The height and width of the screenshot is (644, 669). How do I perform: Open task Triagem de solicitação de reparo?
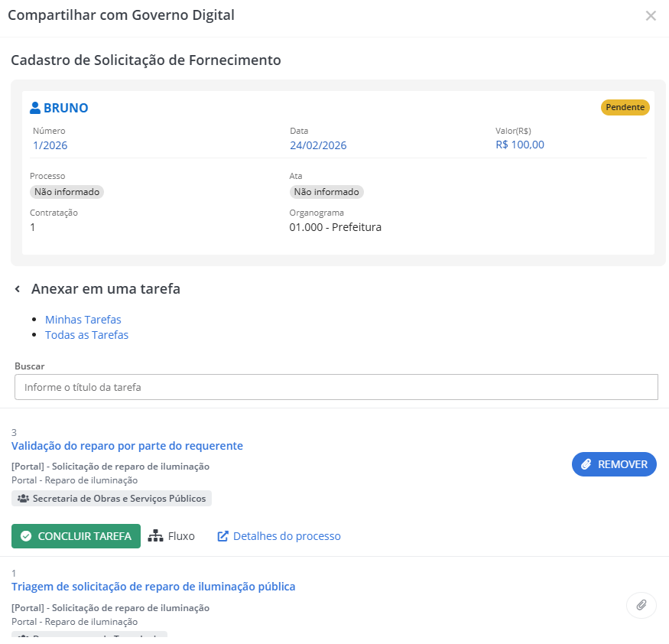coord(153,587)
